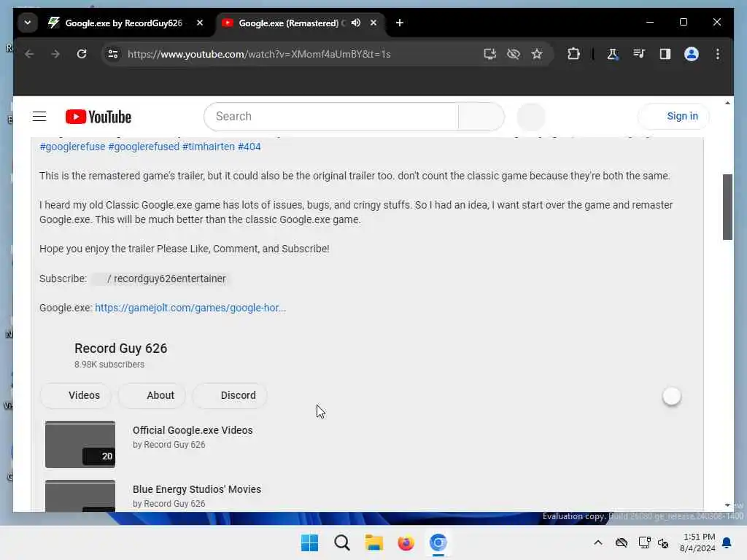Close the Google.exe by RecordGuy626 tab
Screen dimensions: 747x560
click(x=200, y=23)
